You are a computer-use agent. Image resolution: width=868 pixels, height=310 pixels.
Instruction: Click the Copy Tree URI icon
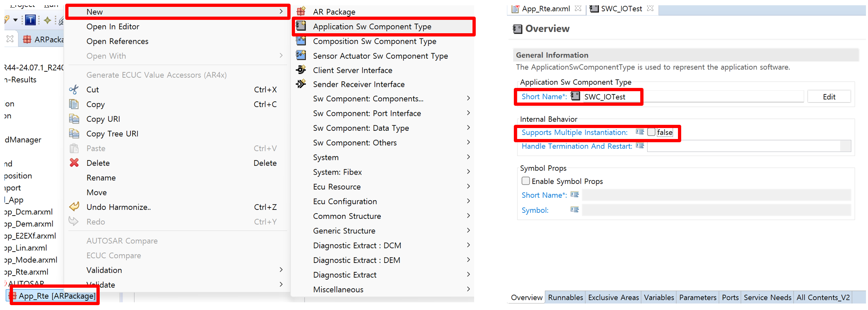[74, 133]
